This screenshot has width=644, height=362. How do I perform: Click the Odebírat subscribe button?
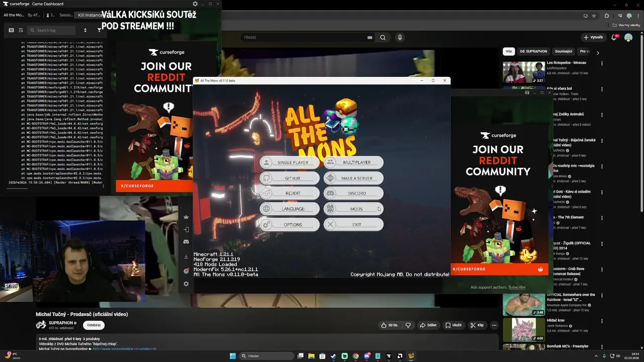pos(94,325)
